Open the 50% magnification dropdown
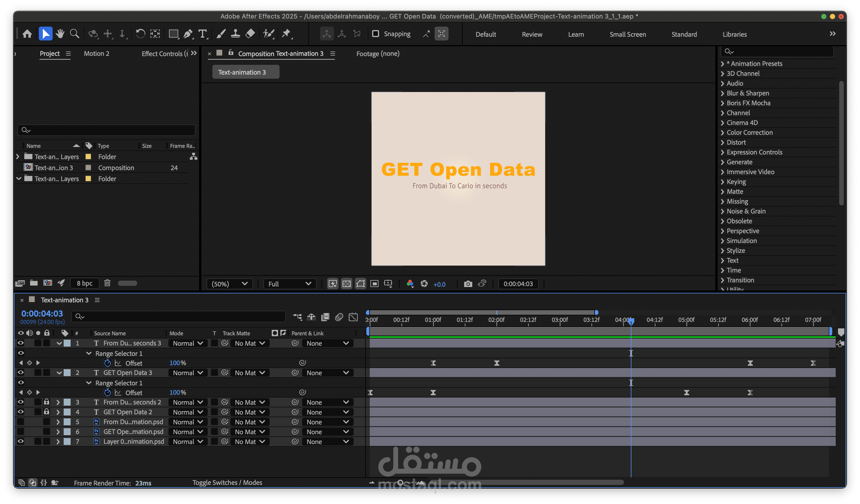 tap(229, 284)
